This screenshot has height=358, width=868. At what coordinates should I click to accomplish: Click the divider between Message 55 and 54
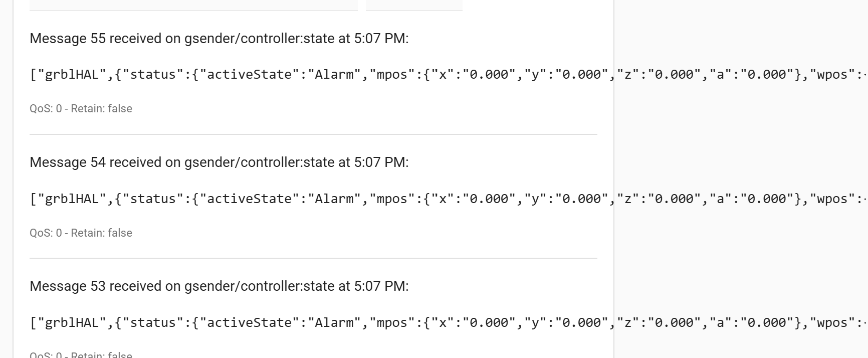313,134
